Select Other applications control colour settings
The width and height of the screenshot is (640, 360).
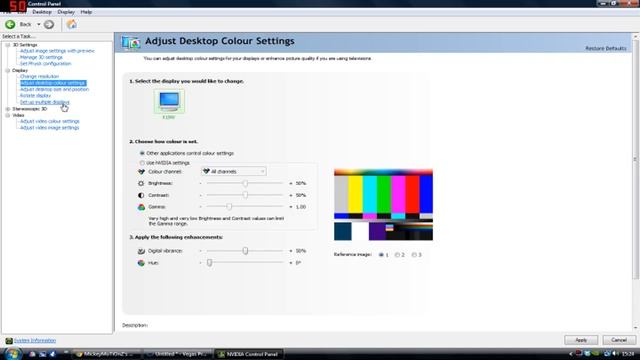pyautogui.click(x=142, y=153)
